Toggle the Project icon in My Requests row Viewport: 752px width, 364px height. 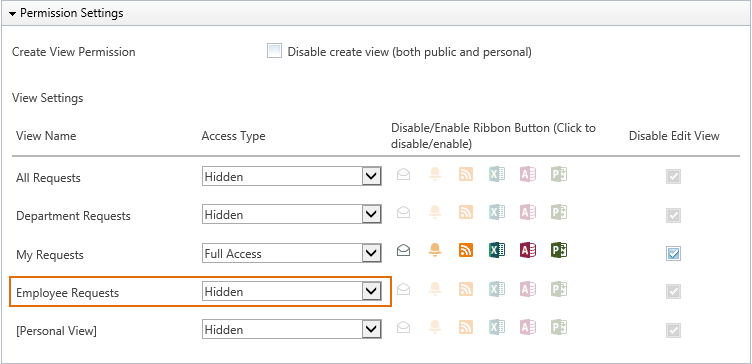point(559,250)
